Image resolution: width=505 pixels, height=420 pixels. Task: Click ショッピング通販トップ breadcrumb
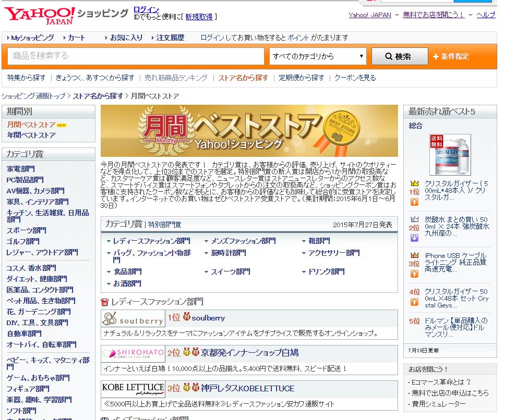(x=33, y=96)
